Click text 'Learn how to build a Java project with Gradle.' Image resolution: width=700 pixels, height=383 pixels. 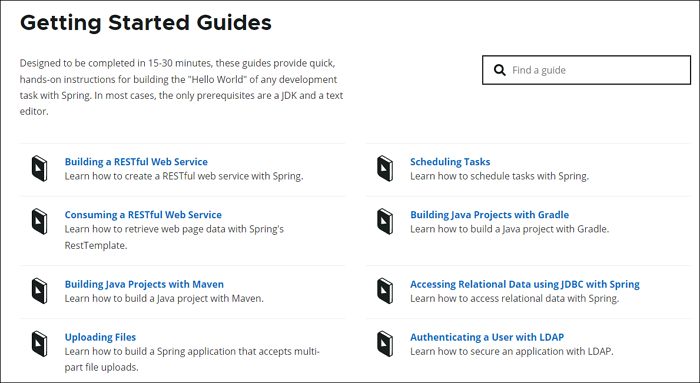(x=509, y=229)
